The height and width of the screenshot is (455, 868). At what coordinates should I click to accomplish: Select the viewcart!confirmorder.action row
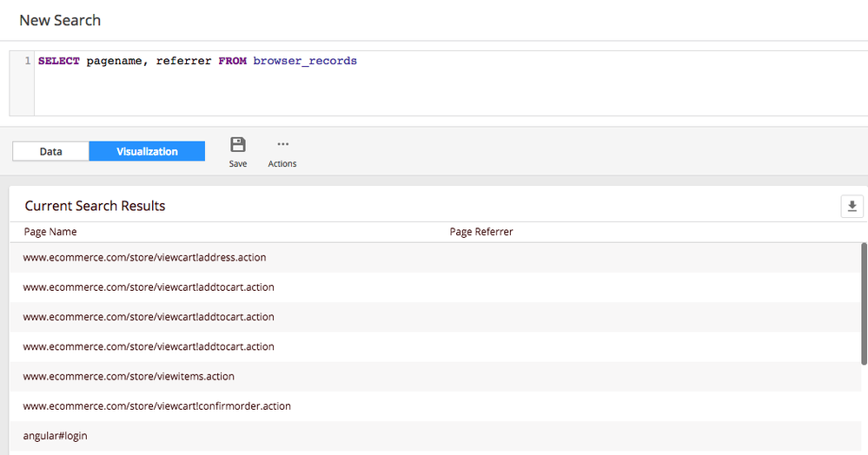point(156,406)
